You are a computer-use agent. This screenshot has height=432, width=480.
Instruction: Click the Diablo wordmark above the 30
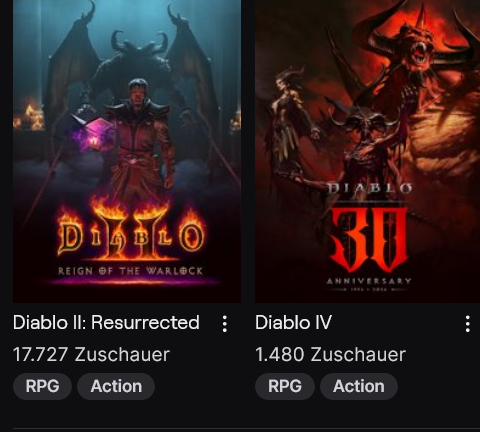click(x=369, y=189)
